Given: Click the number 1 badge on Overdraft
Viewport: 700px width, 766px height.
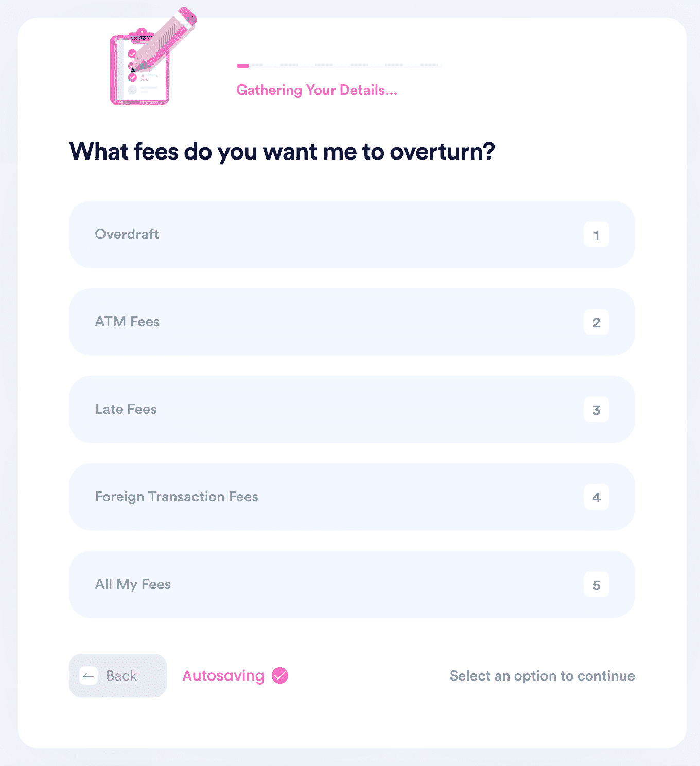Looking at the screenshot, I should 597,235.
